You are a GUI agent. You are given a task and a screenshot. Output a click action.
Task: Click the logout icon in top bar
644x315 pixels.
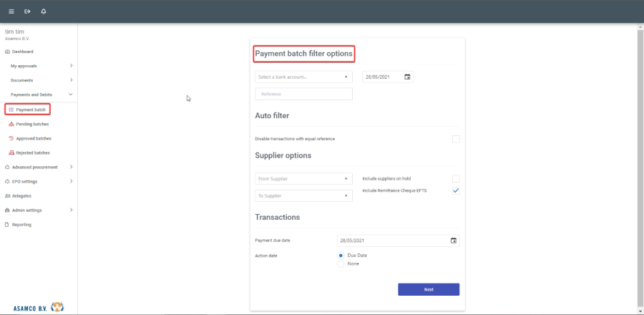(x=27, y=11)
